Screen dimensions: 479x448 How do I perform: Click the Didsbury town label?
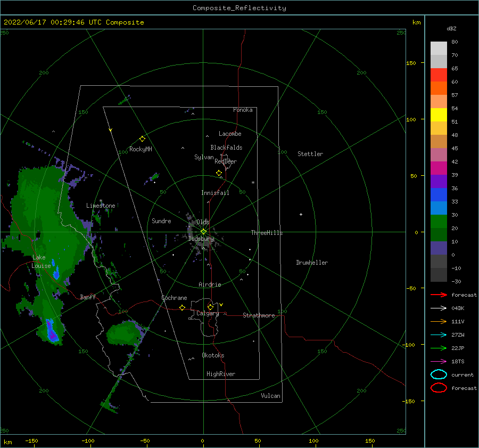(x=201, y=239)
